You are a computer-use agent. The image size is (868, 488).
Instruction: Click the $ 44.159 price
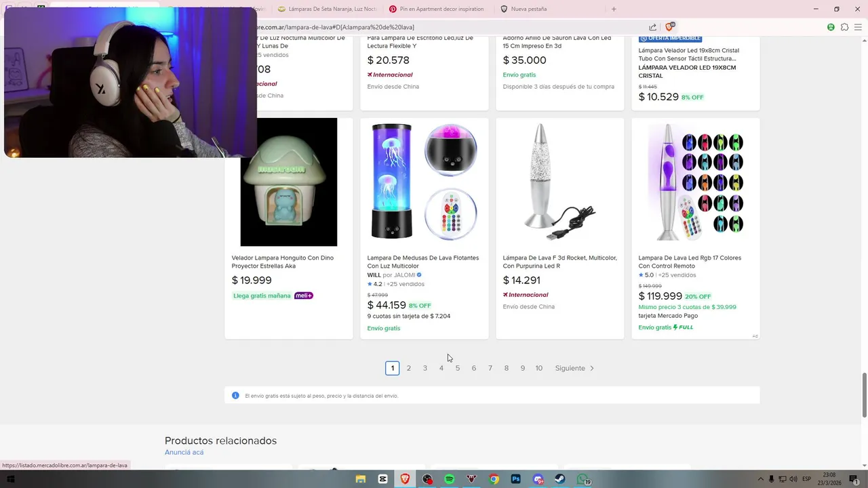pos(387,306)
